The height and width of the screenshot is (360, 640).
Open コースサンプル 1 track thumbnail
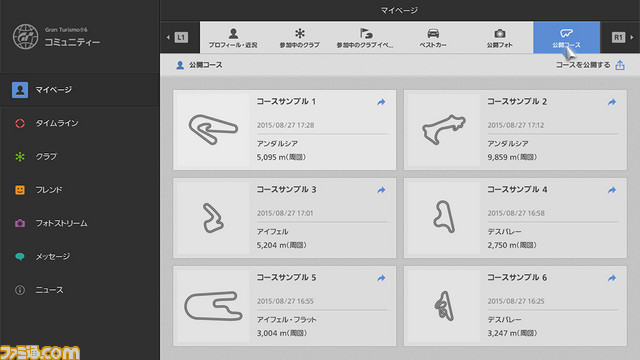click(x=213, y=130)
